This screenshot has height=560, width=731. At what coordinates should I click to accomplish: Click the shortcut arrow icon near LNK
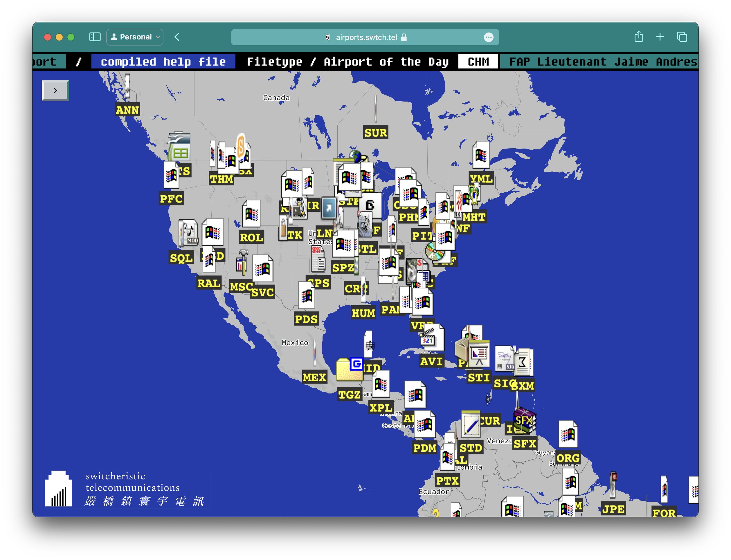[329, 208]
